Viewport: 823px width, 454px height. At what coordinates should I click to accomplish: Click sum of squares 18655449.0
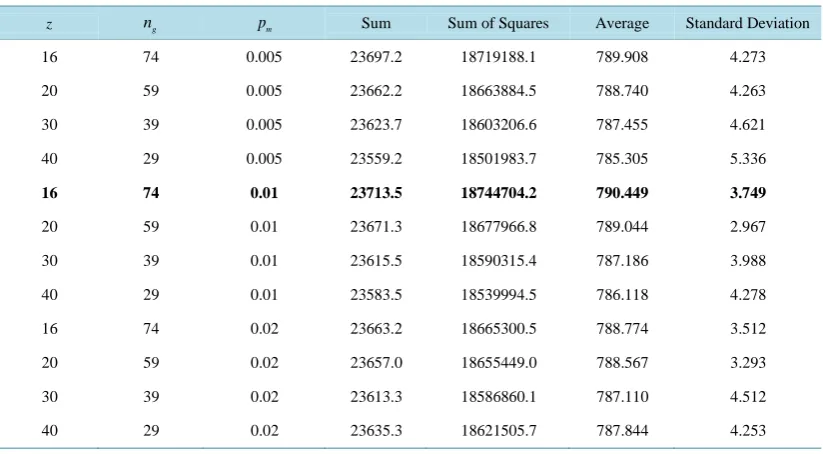498,363
